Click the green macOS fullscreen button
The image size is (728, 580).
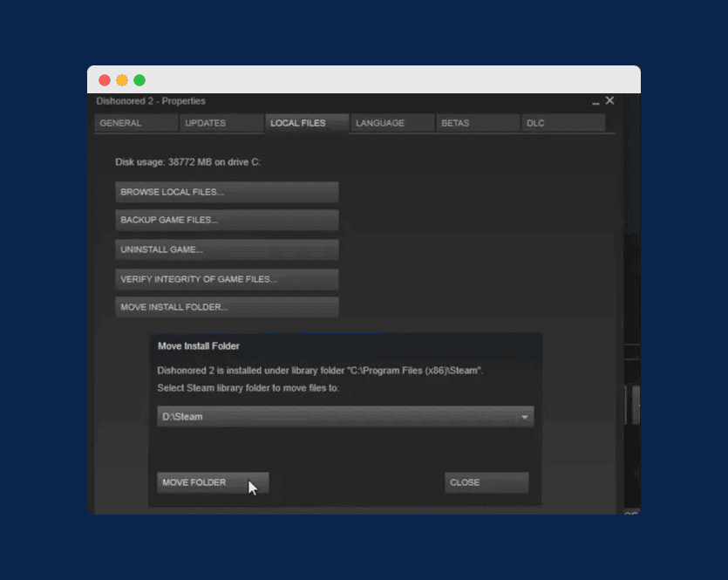(139, 80)
